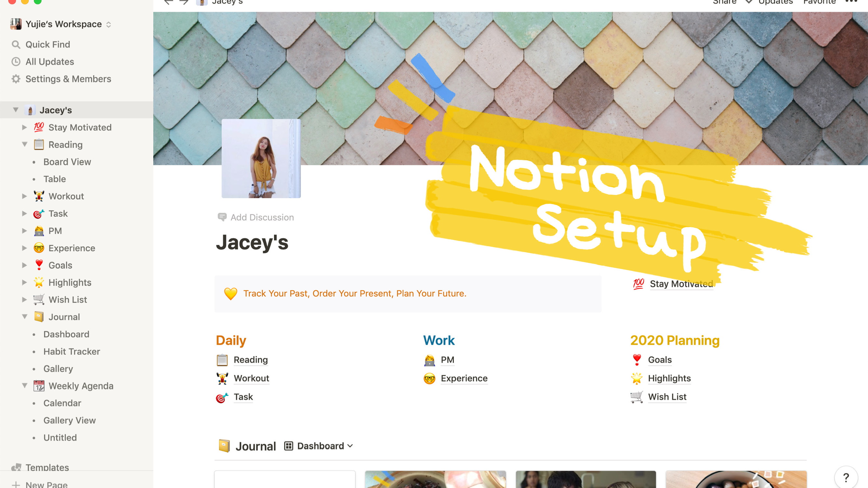Click the help question mark button
The height and width of the screenshot is (488, 868).
click(846, 477)
